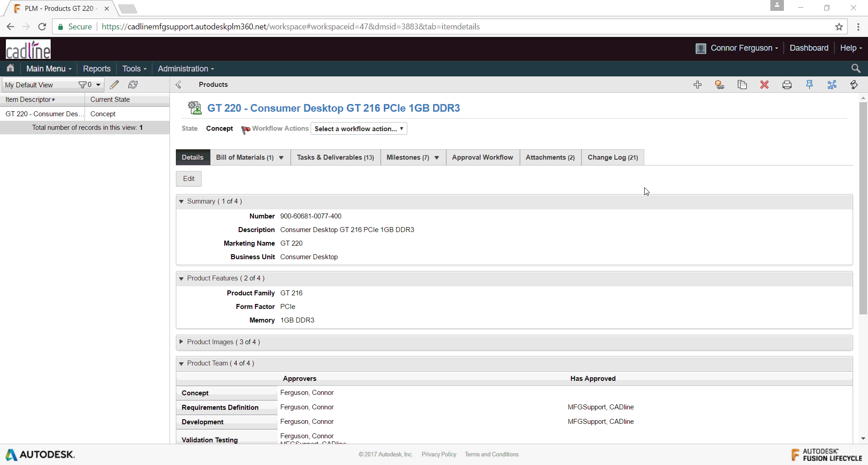Click the pencil edit view icon

point(114,85)
